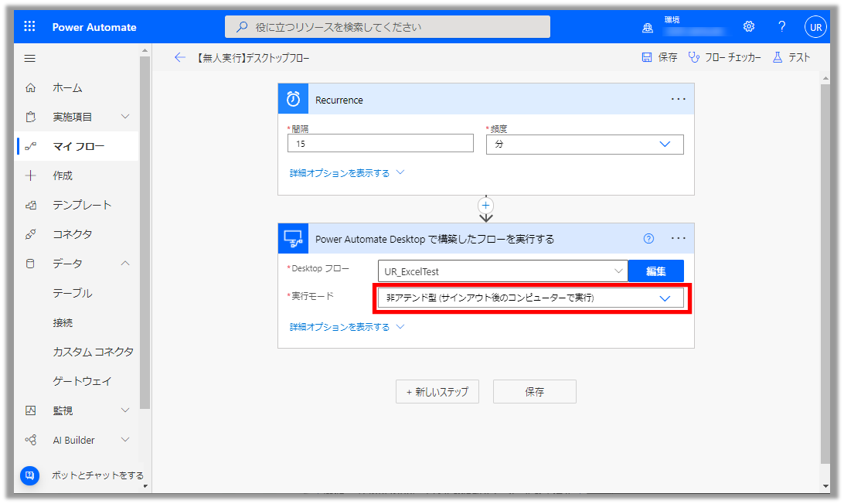This screenshot has width=844, height=504.
Task: Show advanced options in desktop flow card
Action: (346, 327)
